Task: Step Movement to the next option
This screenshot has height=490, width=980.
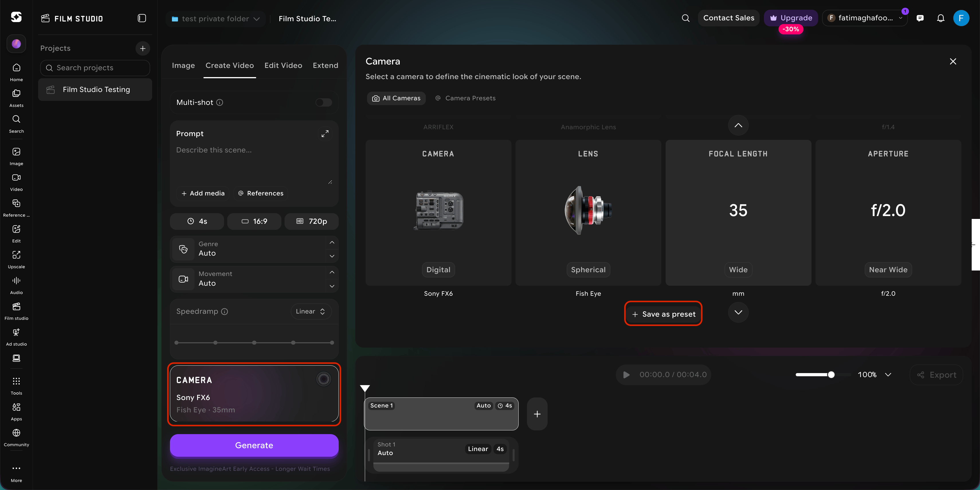Action: coord(332,286)
